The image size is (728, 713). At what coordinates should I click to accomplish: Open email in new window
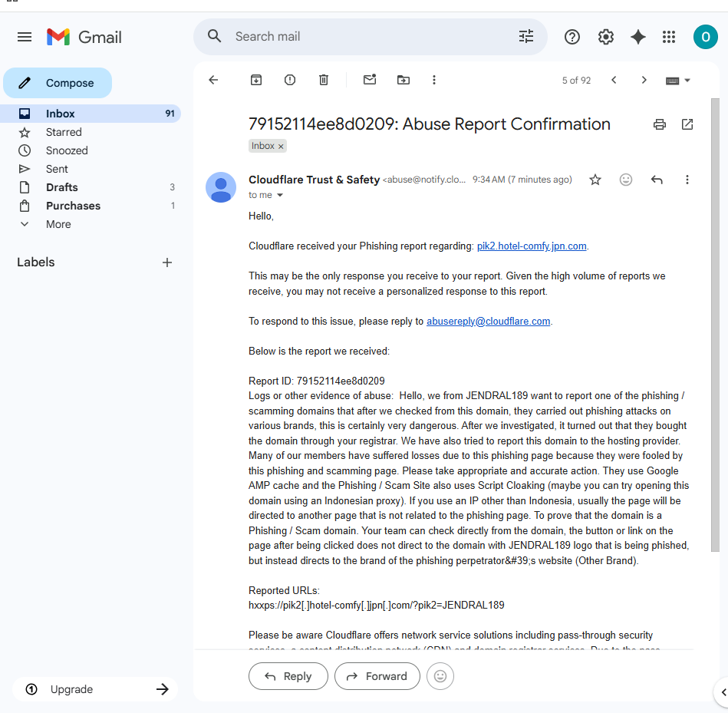pos(687,124)
